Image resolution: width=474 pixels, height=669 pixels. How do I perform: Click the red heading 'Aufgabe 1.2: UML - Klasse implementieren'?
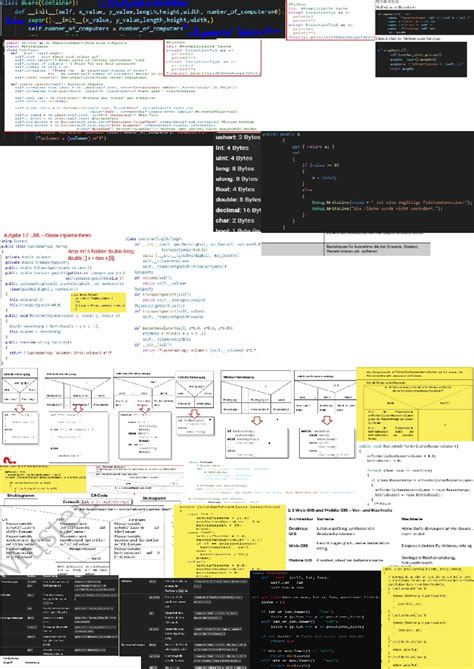pos(47,235)
